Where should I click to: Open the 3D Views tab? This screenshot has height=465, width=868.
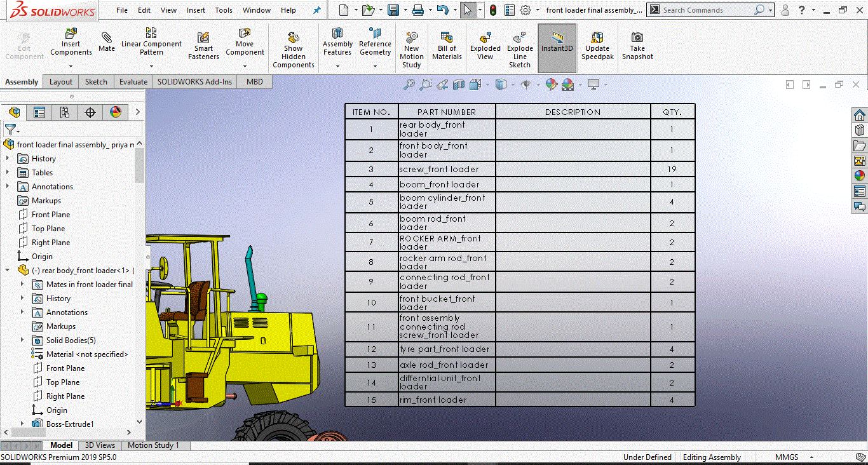(100, 445)
